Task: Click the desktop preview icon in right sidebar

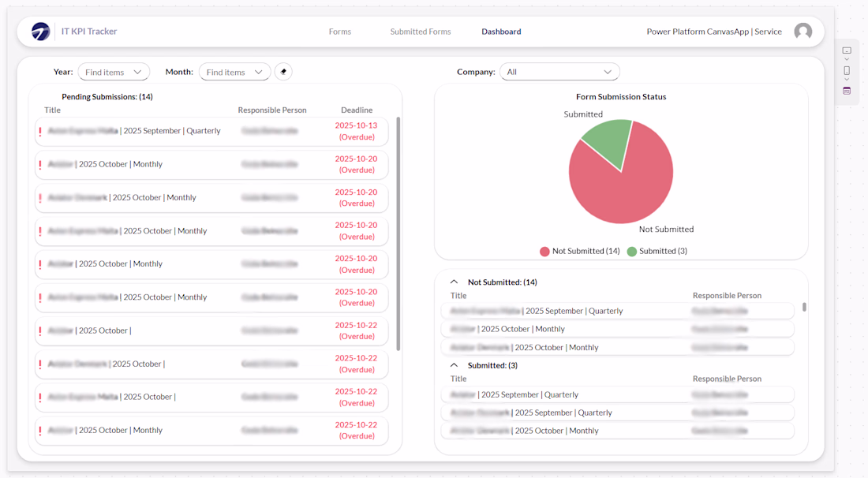Action: [x=847, y=50]
